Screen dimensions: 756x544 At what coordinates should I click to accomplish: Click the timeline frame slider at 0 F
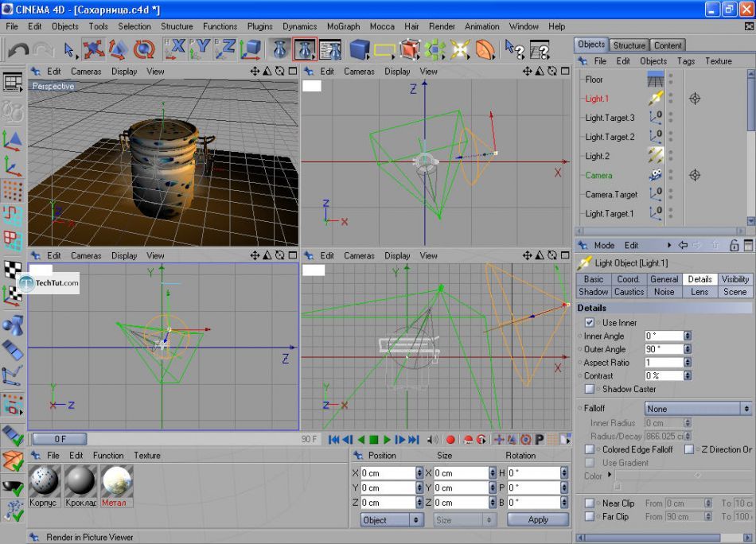click(60, 439)
